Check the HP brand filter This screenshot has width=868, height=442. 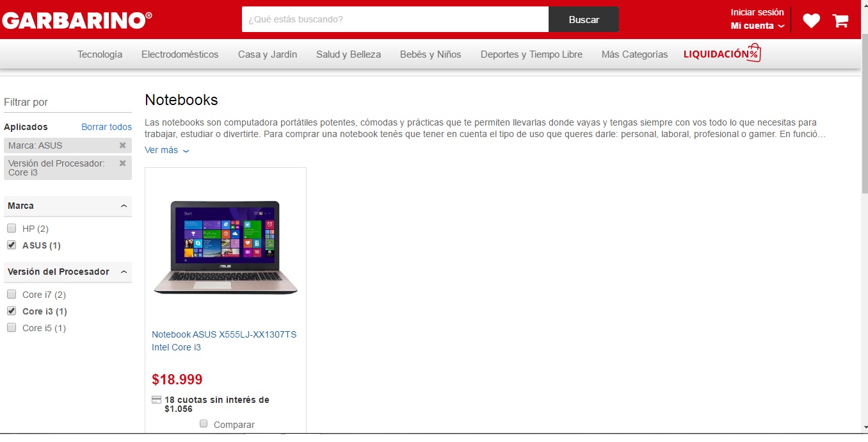[12, 228]
